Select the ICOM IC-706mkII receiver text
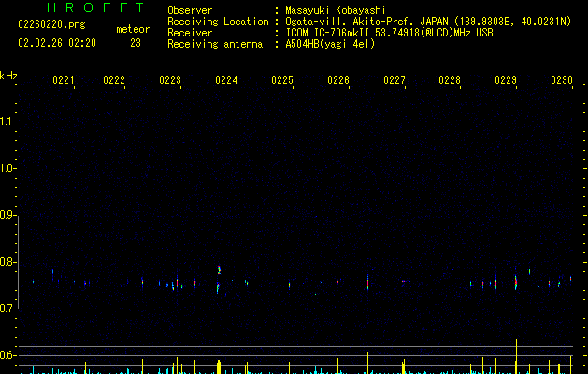This screenshot has width=588, height=374. point(389,33)
